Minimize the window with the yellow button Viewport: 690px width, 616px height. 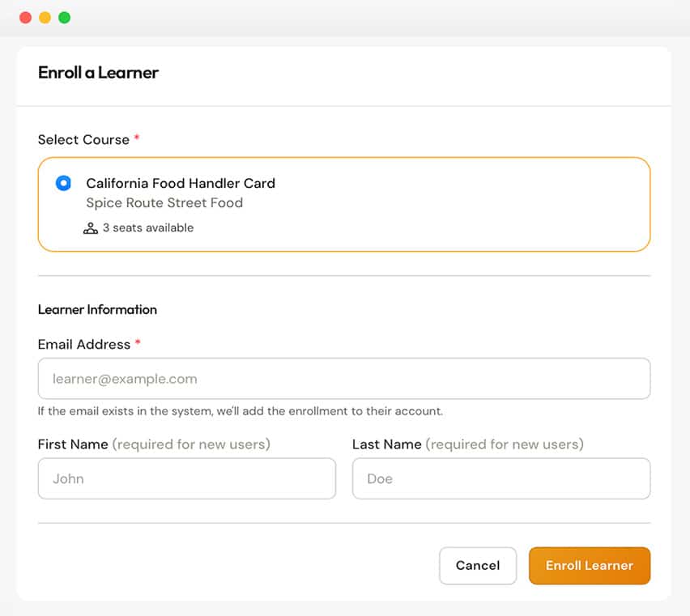[x=45, y=18]
